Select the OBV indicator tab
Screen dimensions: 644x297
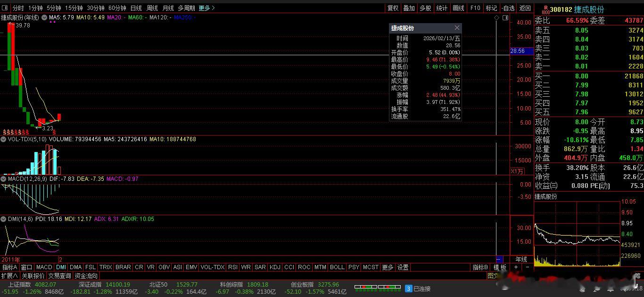tap(164, 267)
